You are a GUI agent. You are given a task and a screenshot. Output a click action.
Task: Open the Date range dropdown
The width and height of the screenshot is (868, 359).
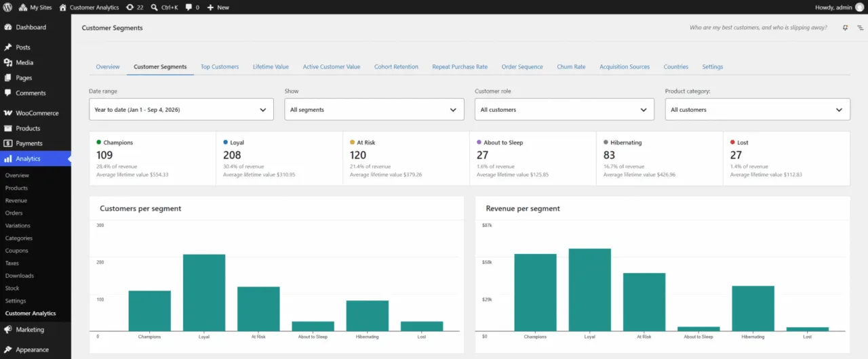click(181, 109)
